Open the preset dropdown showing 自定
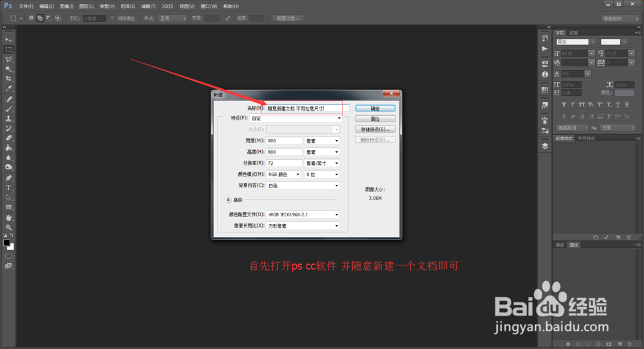 point(296,118)
